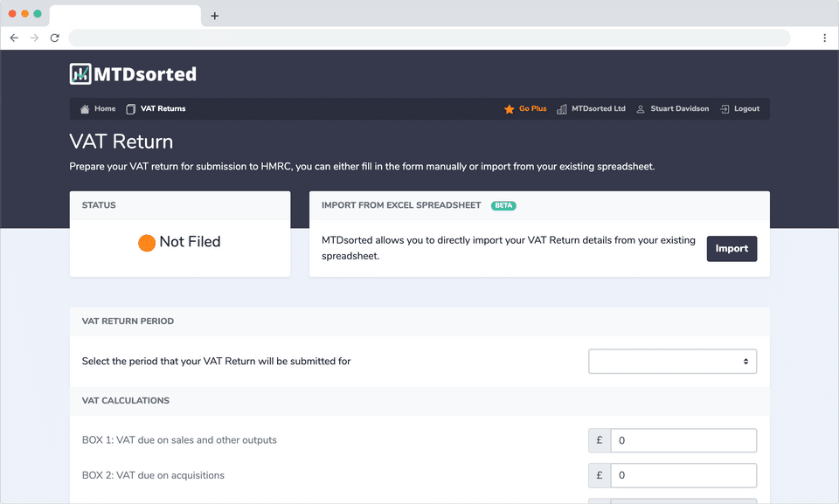This screenshot has height=504, width=839.
Task: Click the browser address bar
Action: 428,38
